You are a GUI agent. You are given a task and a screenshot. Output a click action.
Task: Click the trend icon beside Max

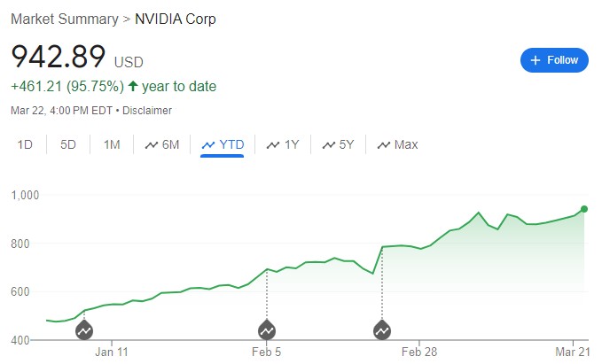(384, 144)
